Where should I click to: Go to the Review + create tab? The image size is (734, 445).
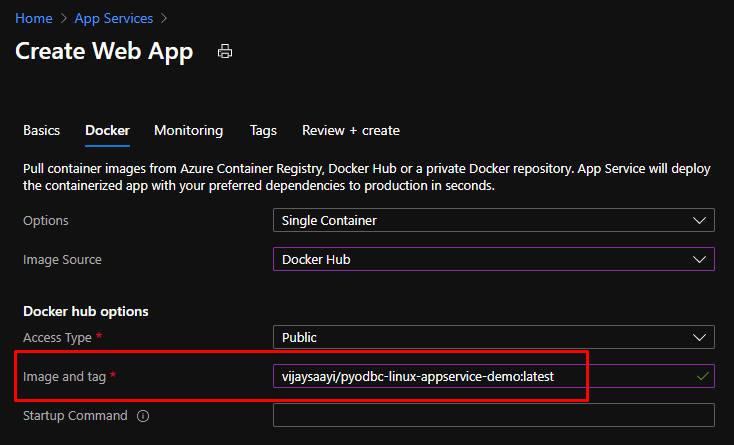coord(351,130)
